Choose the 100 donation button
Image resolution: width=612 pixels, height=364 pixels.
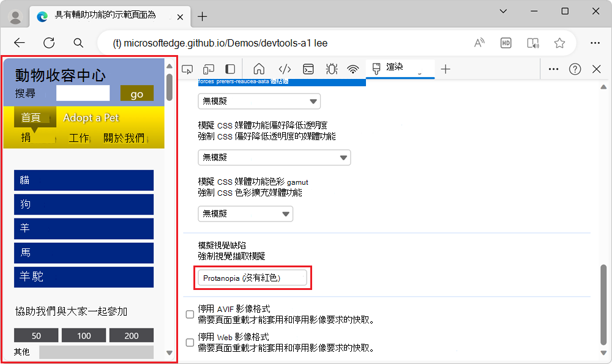(x=83, y=335)
